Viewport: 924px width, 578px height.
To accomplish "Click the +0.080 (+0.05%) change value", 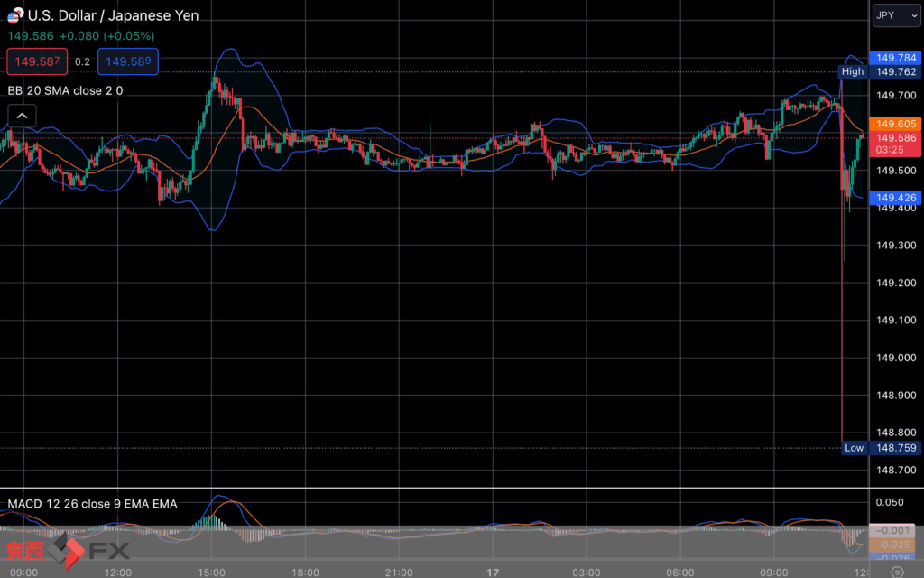I will point(106,36).
